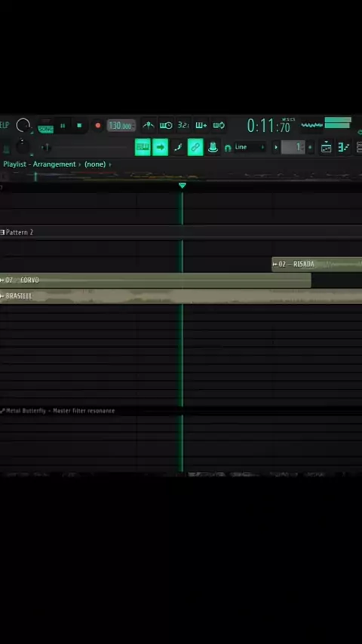The height and width of the screenshot is (644, 362).
Task: Click the green playhead marker on timeline
Action: pyautogui.click(x=183, y=186)
